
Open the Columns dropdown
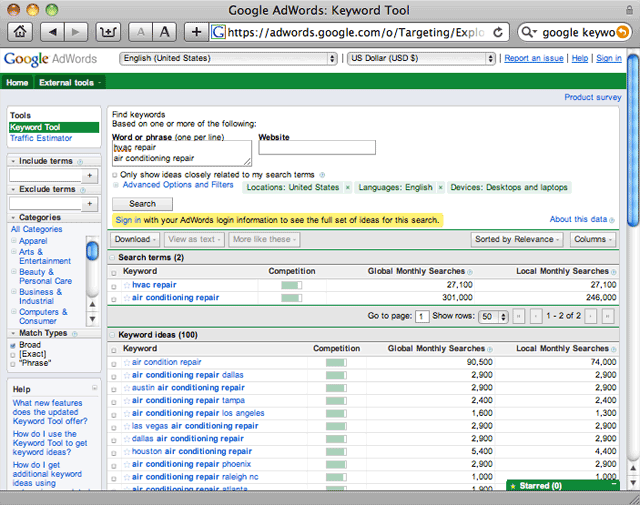[593, 240]
